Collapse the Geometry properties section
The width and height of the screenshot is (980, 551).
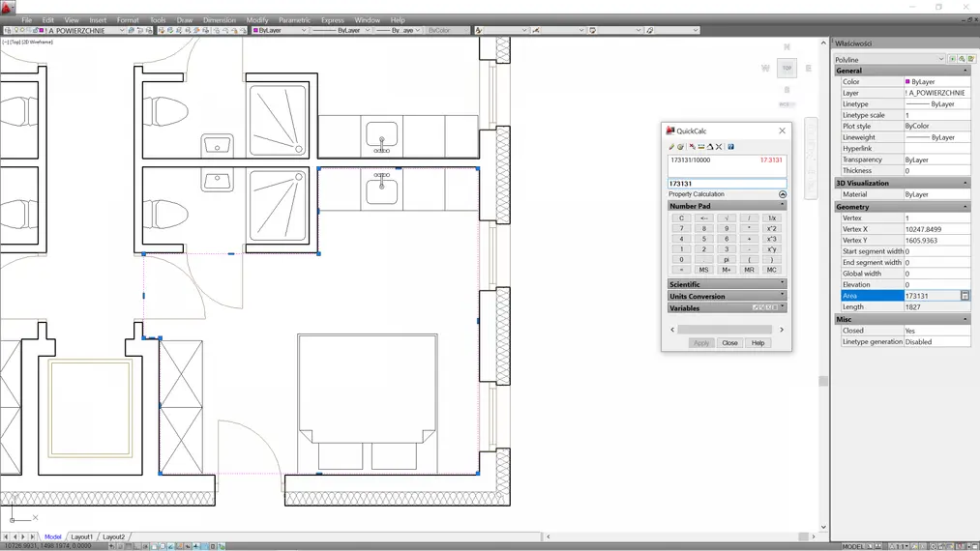pos(965,207)
